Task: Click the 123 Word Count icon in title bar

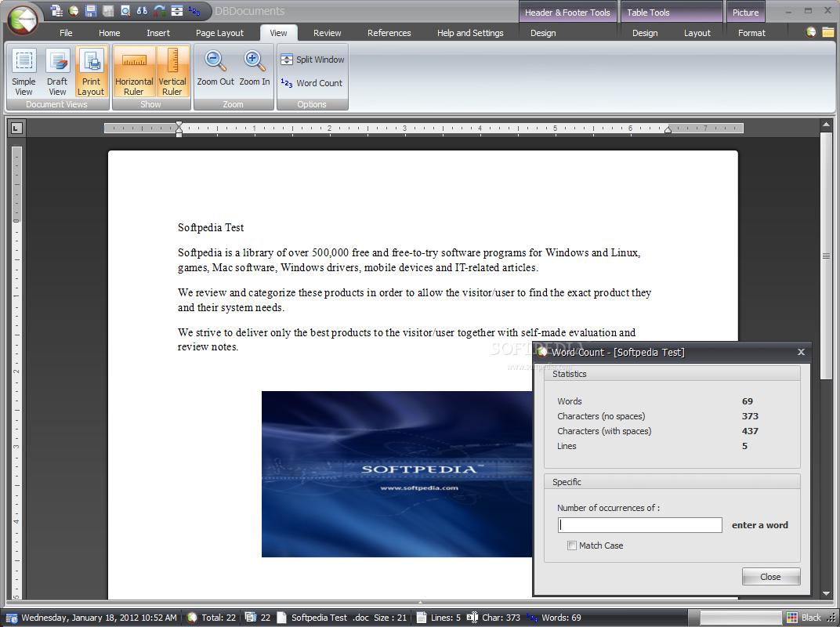Action: pyautogui.click(x=194, y=10)
